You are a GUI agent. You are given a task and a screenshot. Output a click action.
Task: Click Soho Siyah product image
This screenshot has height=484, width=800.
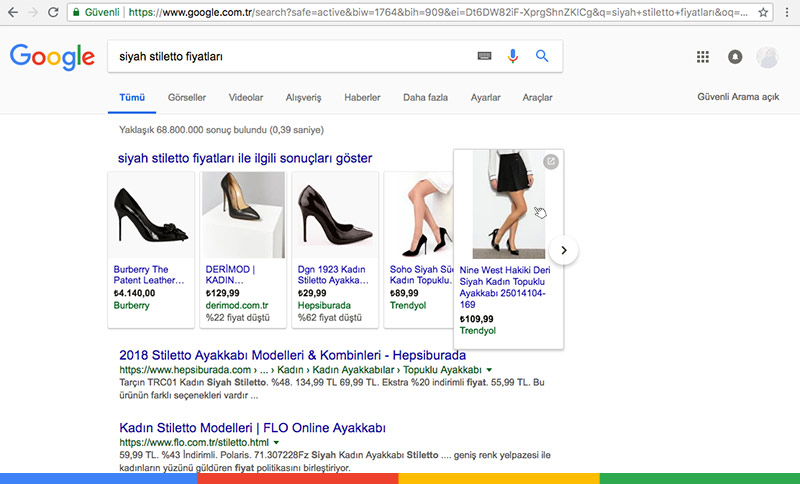pyautogui.click(x=419, y=215)
